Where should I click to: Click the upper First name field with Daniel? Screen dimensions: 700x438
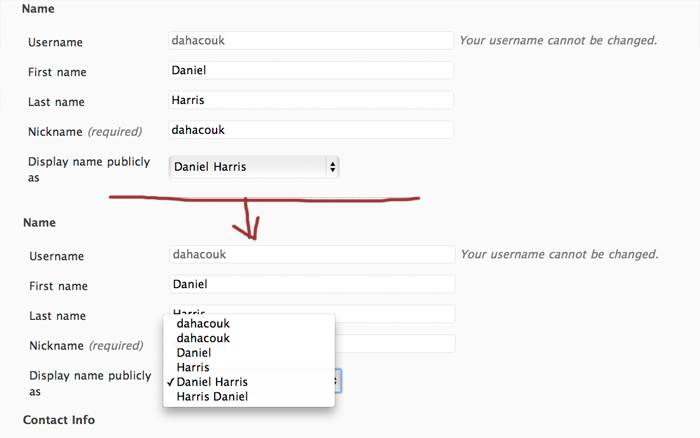click(311, 71)
